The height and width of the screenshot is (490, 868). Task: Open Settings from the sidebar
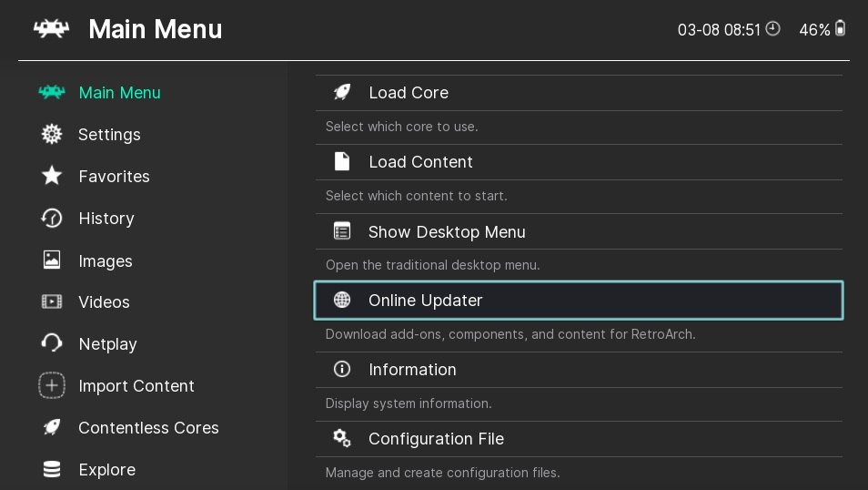109,135
